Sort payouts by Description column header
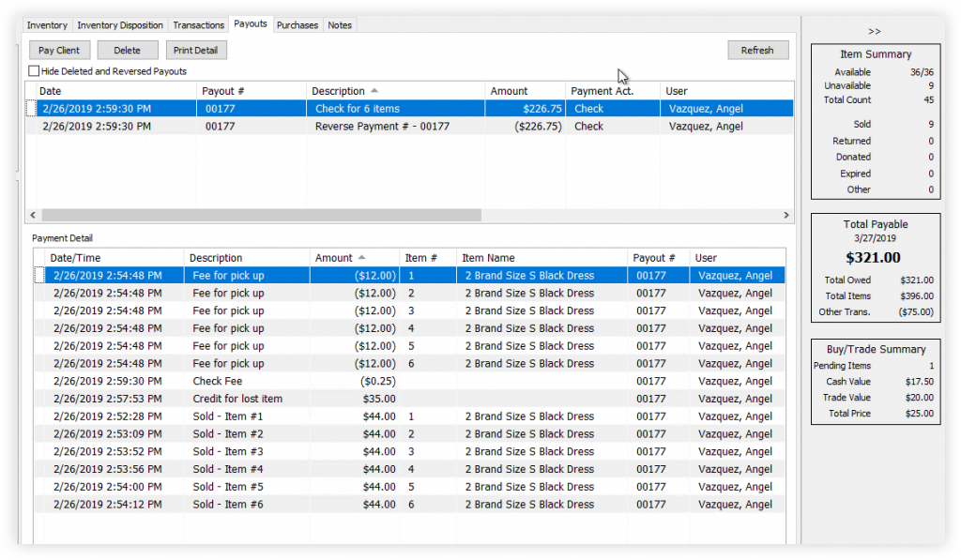The height and width of the screenshot is (560, 961). pyautogui.click(x=339, y=91)
